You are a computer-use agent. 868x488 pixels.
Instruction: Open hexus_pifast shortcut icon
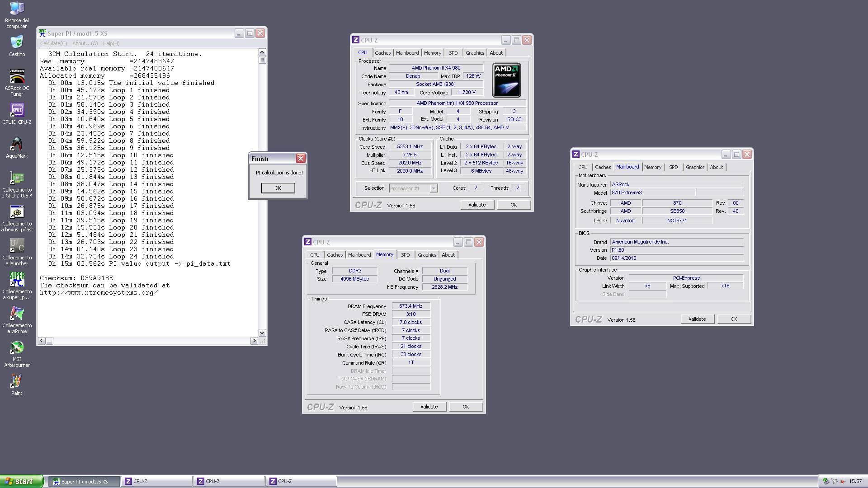point(17,218)
